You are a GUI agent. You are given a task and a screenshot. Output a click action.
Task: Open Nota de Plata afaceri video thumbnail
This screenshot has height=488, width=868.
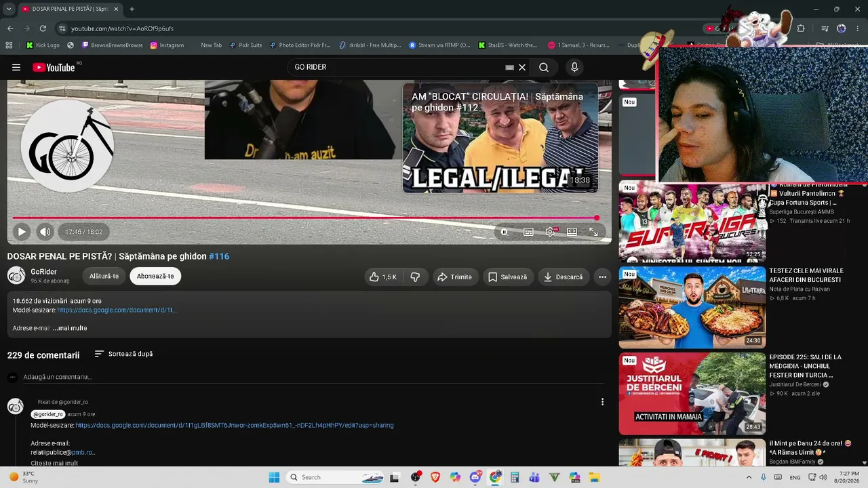(692, 307)
